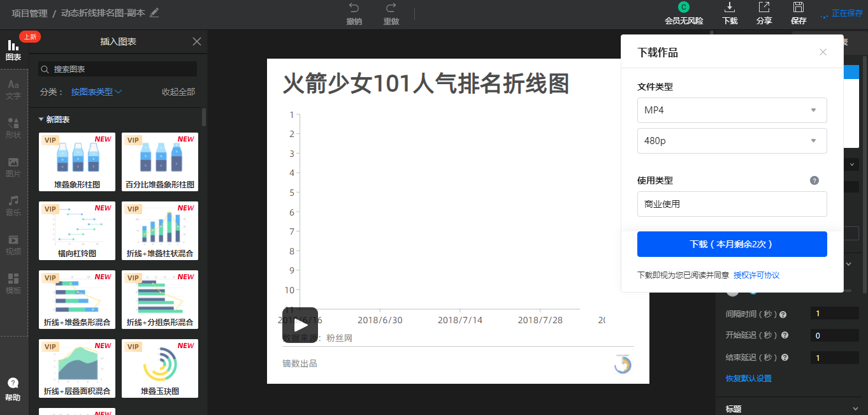Play the chart animation preview
The image size is (868, 415).
click(x=300, y=326)
